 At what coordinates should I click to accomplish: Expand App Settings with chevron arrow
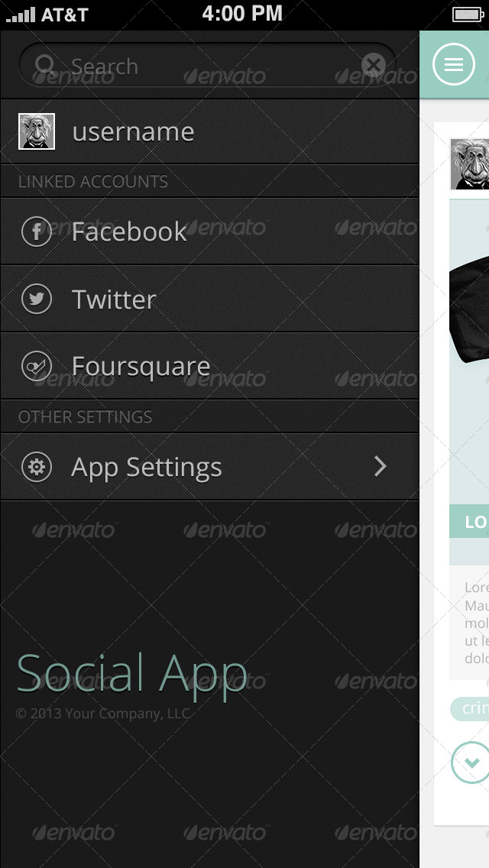click(380, 467)
